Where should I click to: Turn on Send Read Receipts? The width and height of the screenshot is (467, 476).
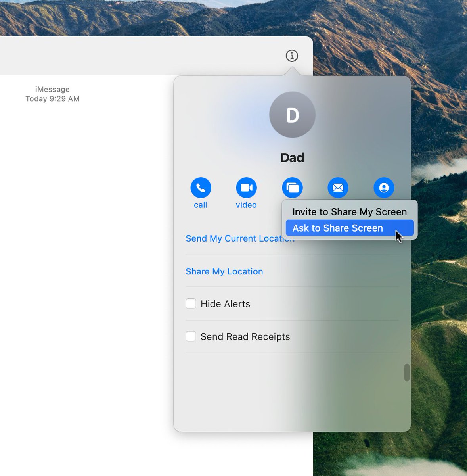pos(191,336)
